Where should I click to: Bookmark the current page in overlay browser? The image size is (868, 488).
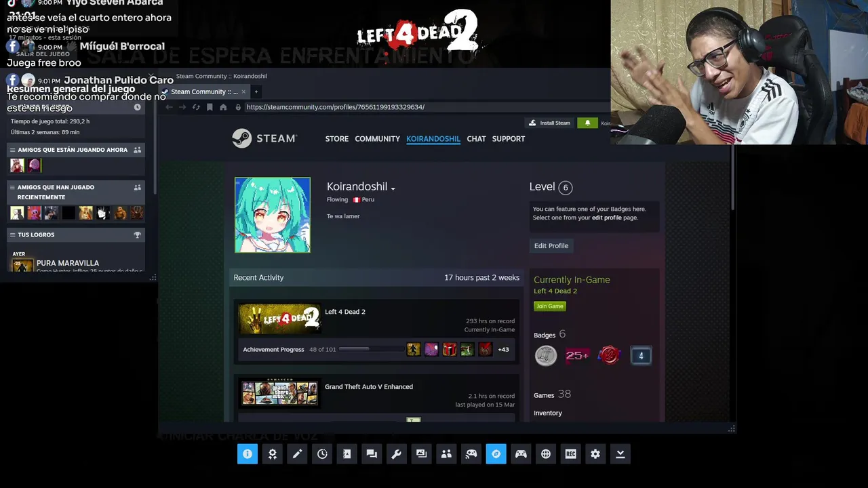210,107
